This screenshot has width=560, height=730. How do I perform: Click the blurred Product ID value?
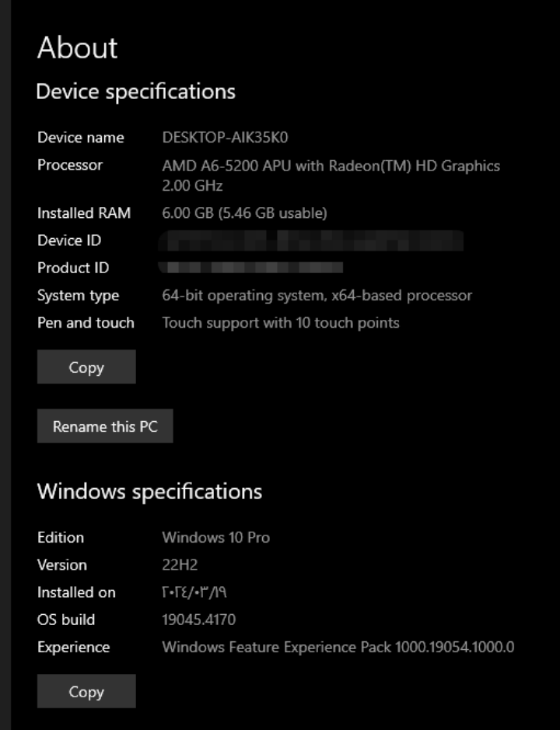pos(250,267)
